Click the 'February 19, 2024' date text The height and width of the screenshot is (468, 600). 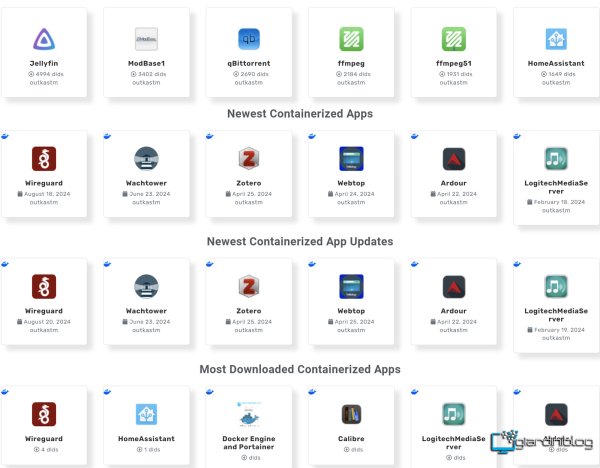coord(559,330)
